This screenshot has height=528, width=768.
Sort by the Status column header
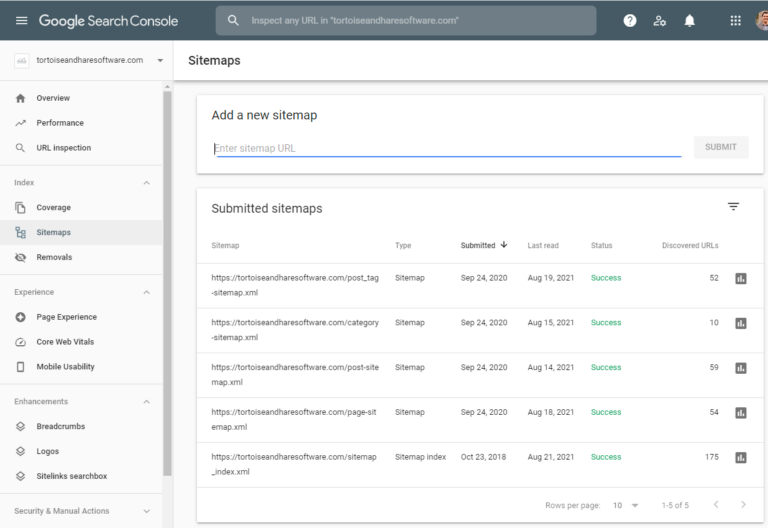601,245
